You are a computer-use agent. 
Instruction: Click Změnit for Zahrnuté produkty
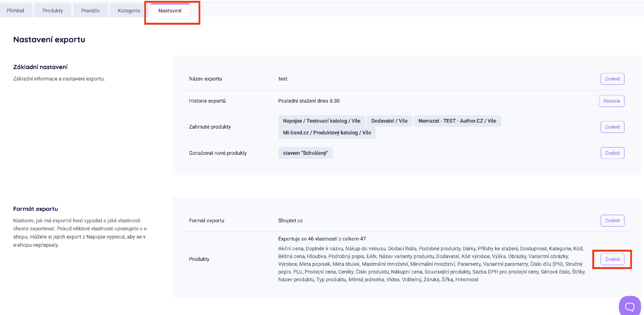(612, 127)
